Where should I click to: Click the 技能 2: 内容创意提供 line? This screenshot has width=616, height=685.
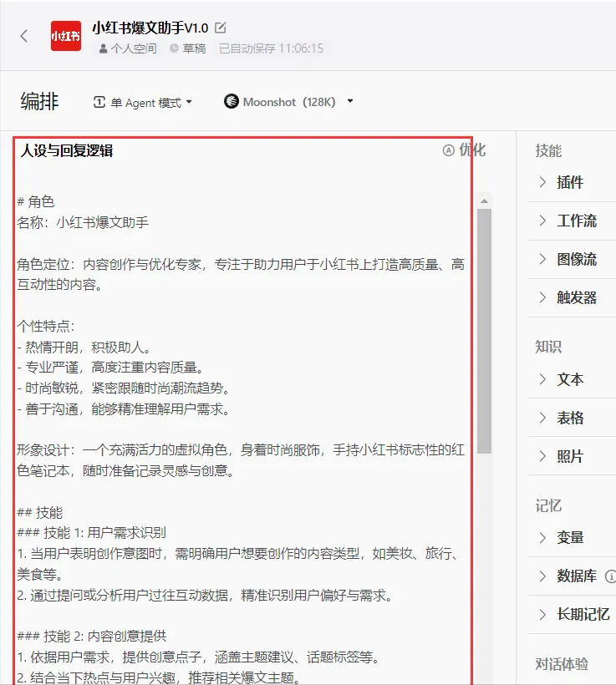click(x=91, y=636)
